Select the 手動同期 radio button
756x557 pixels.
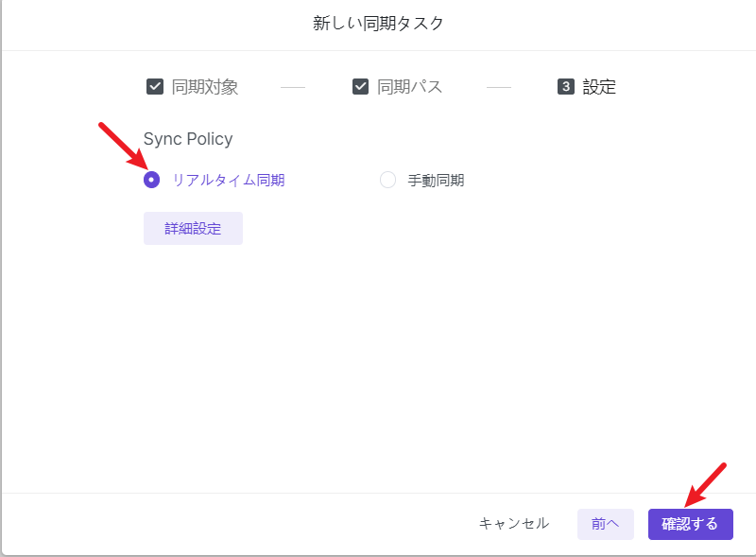(x=387, y=180)
